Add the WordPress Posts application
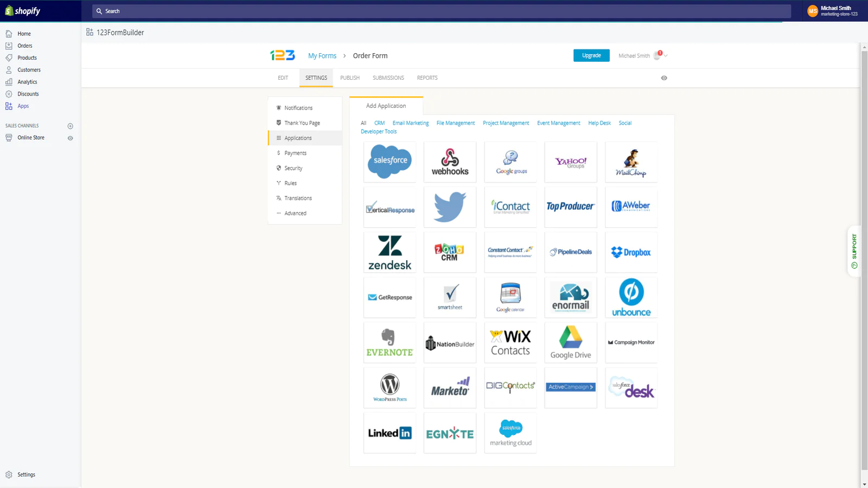This screenshot has height=488, width=868. click(x=390, y=388)
